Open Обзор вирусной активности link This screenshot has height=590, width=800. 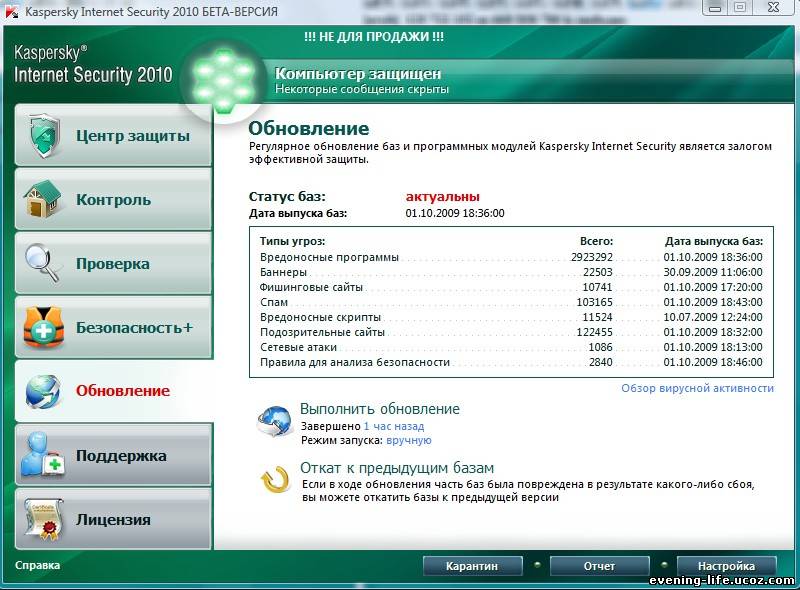tap(697, 388)
